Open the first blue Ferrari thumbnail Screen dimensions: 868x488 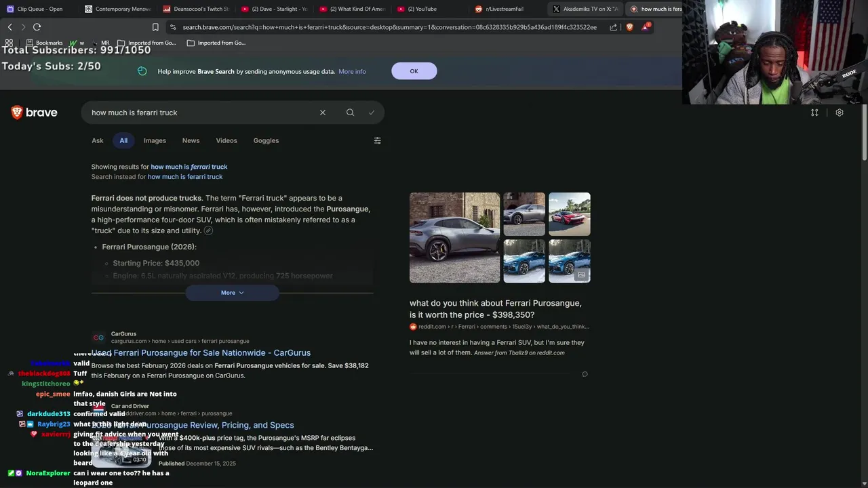[524, 261]
